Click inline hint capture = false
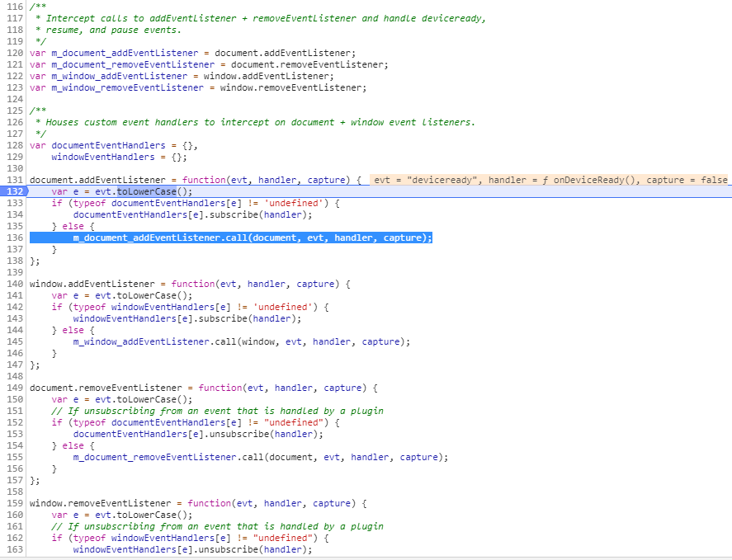 pos(687,180)
